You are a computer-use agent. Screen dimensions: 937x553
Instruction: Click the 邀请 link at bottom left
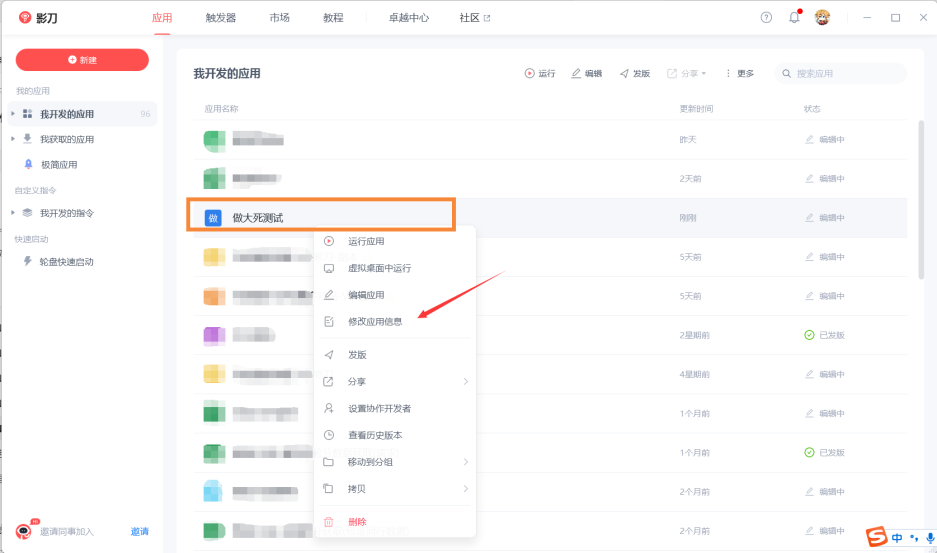(x=140, y=531)
